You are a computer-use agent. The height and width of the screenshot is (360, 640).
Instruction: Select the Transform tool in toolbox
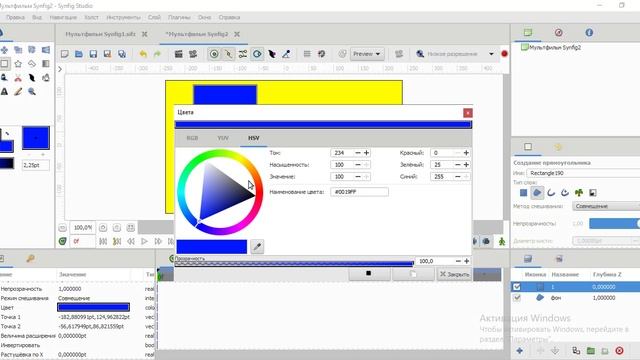tap(4, 50)
